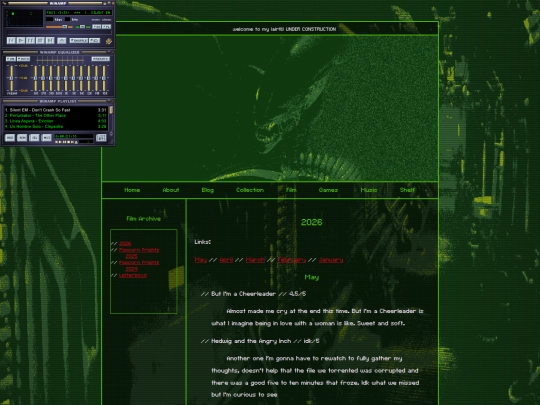
Task: Select track 4 Un Hombre Solo - Clepsidra
Action: pos(55,126)
